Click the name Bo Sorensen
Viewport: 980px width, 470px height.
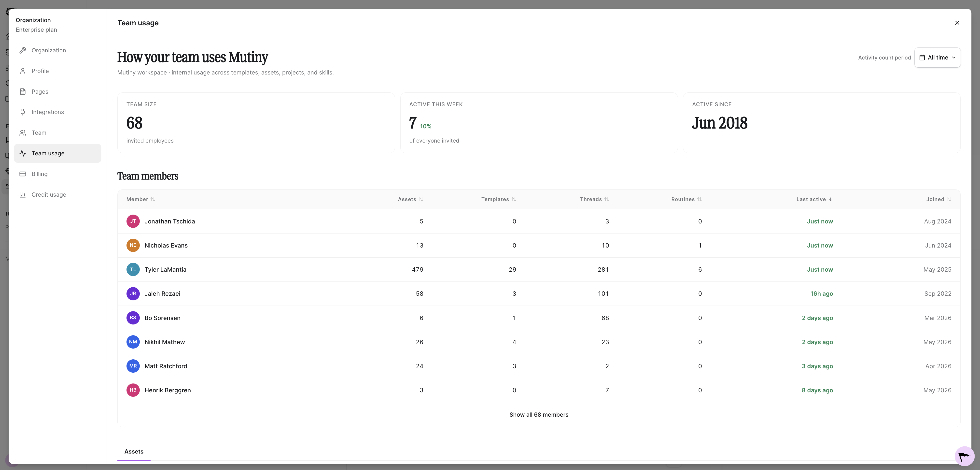(162, 318)
